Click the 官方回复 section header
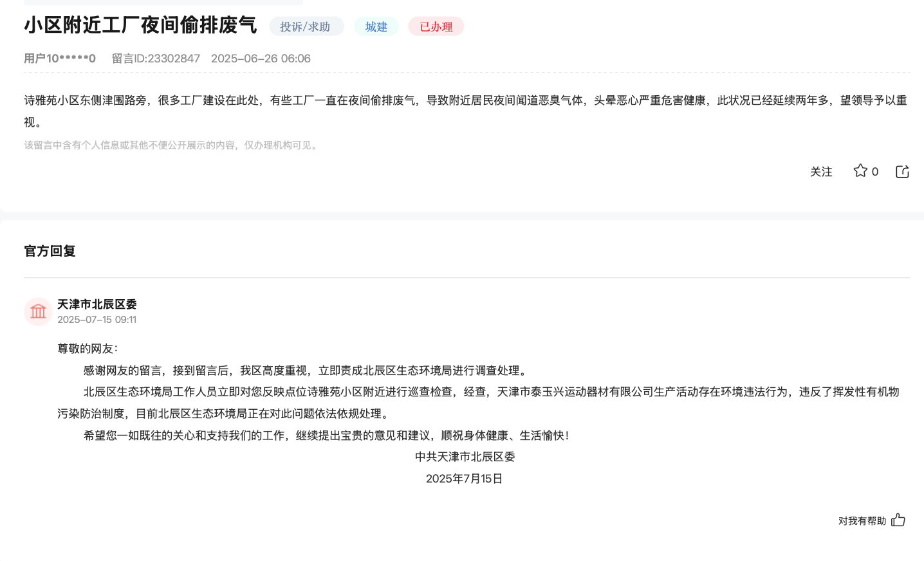The width and height of the screenshot is (924, 561). click(x=49, y=251)
